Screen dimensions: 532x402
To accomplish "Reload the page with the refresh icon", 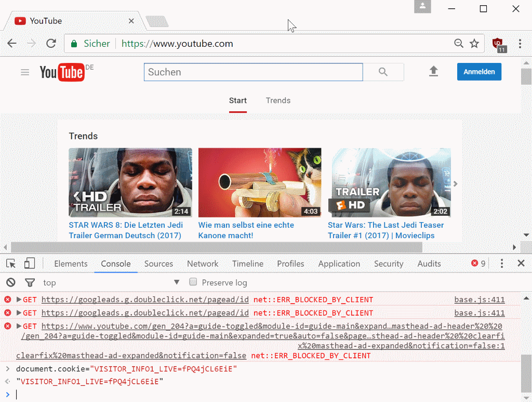I will pyautogui.click(x=51, y=44).
